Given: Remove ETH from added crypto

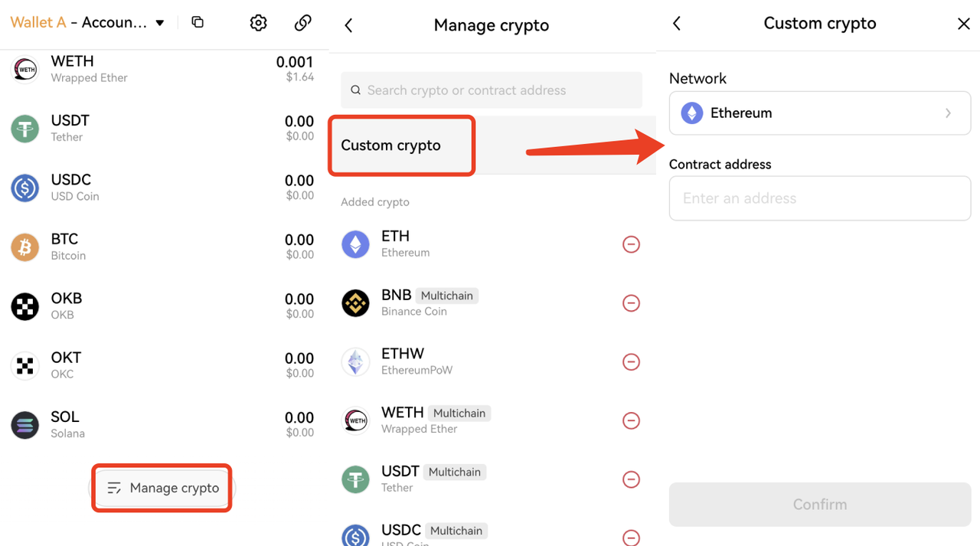Looking at the screenshot, I should (x=631, y=244).
